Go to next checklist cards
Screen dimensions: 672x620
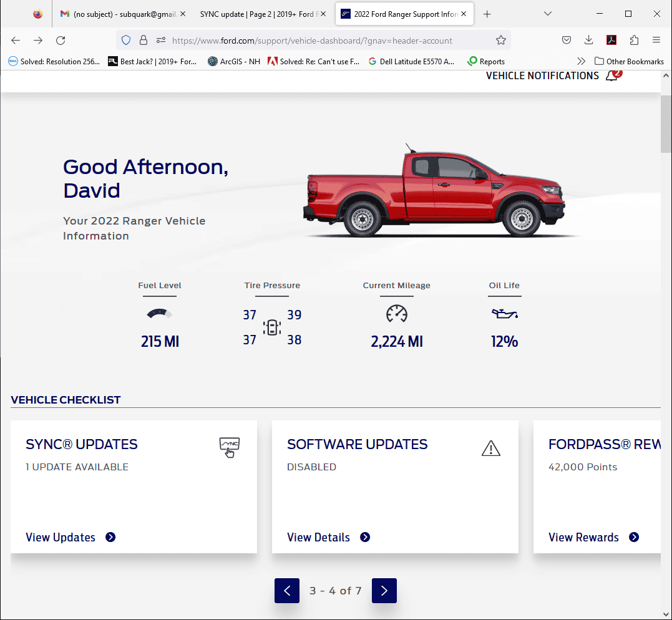tap(384, 591)
